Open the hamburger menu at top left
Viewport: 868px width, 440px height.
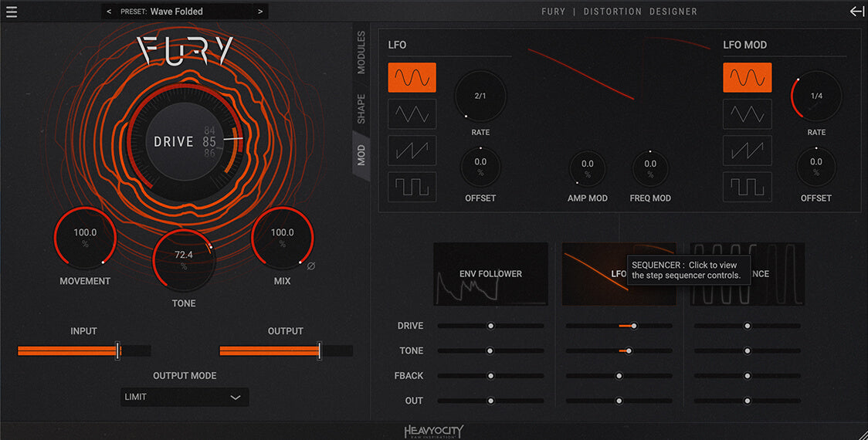coord(11,12)
